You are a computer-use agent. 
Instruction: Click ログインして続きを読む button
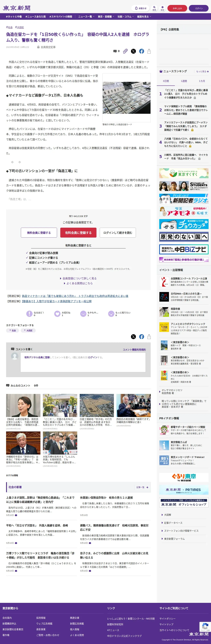(x=118, y=232)
